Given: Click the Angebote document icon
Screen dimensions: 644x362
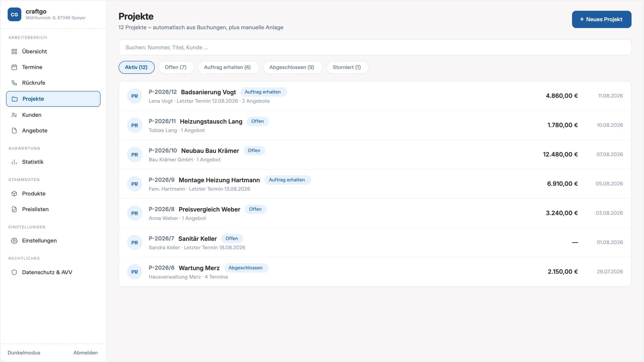Looking at the screenshot, I should click(14, 131).
